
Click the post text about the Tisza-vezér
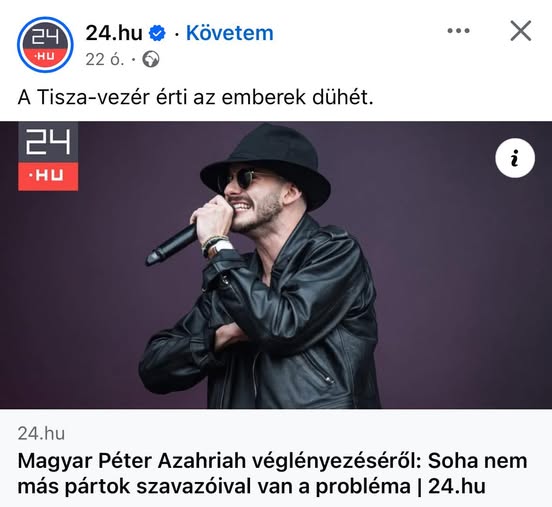coord(195,98)
